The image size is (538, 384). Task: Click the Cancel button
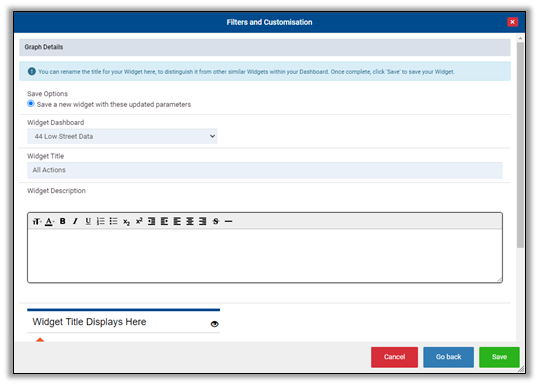[394, 357]
